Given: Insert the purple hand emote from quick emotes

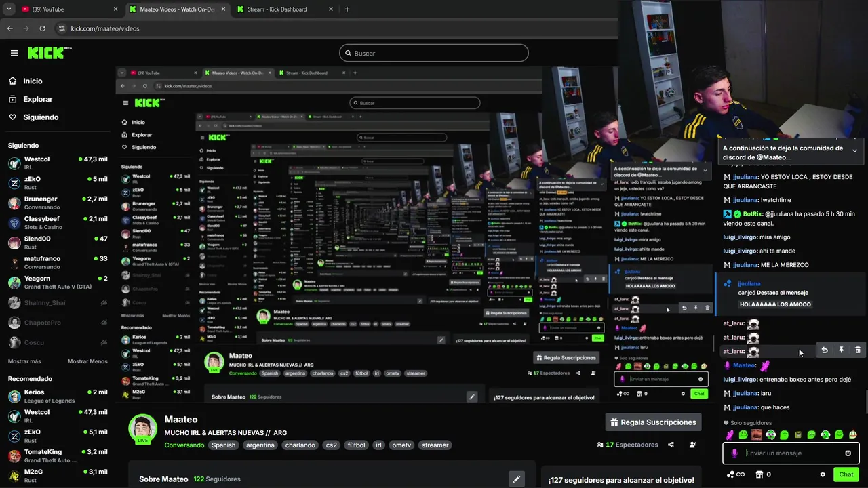Looking at the screenshot, I should (730, 434).
